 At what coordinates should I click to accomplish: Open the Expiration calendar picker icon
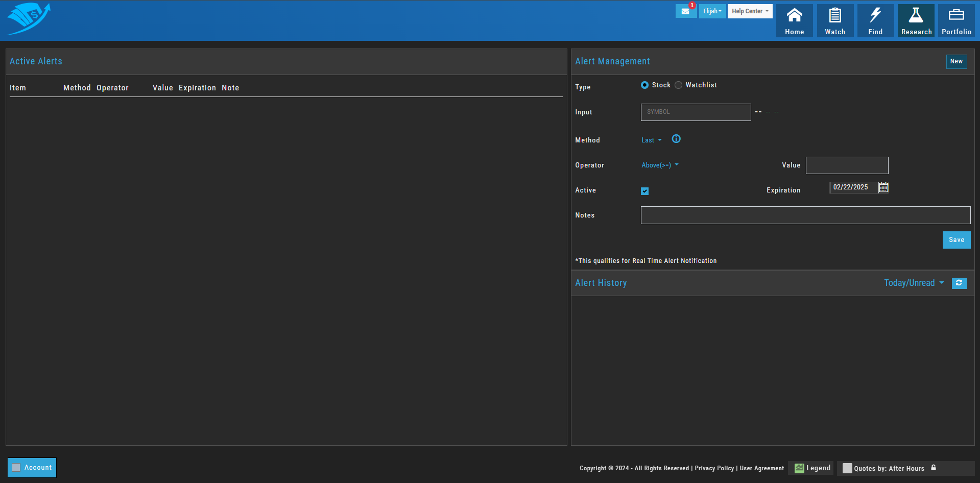[x=883, y=187]
